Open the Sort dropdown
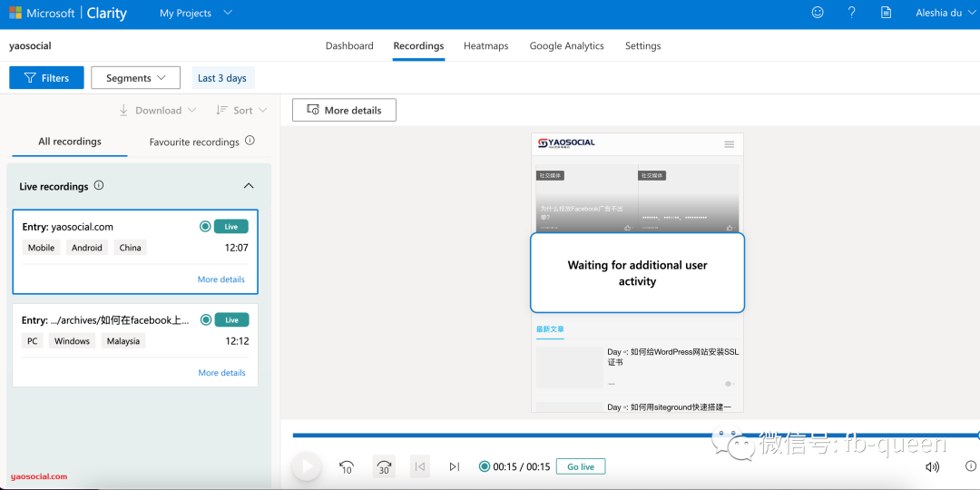 pos(241,110)
